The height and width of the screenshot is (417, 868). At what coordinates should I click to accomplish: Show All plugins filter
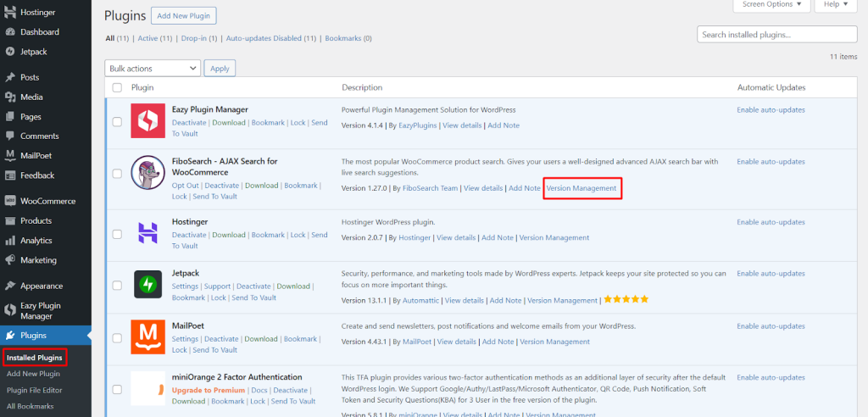click(110, 38)
